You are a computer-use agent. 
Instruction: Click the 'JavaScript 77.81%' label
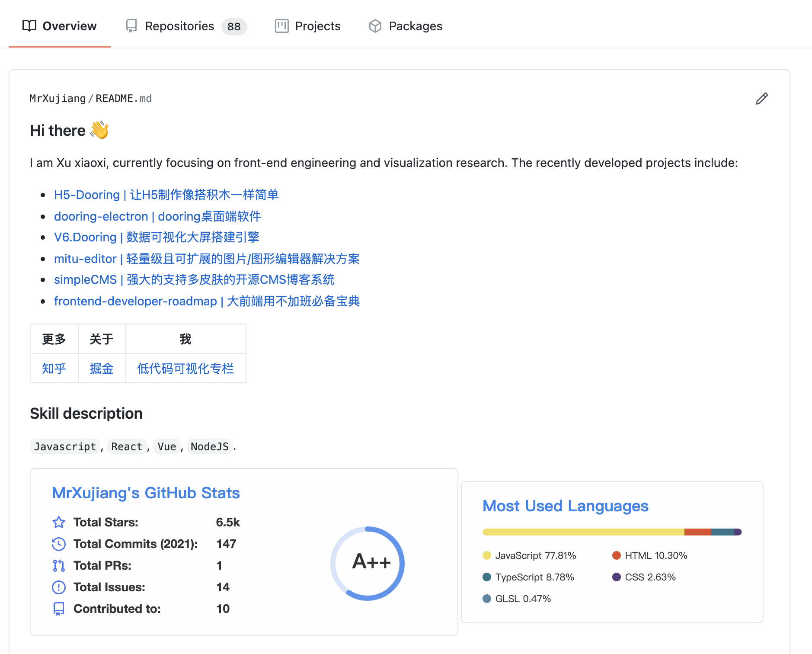[536, 555]
